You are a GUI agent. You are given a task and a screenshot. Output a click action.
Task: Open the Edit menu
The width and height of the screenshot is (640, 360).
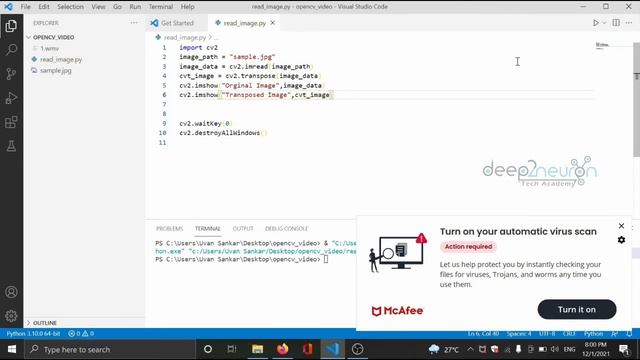(44, 7)
